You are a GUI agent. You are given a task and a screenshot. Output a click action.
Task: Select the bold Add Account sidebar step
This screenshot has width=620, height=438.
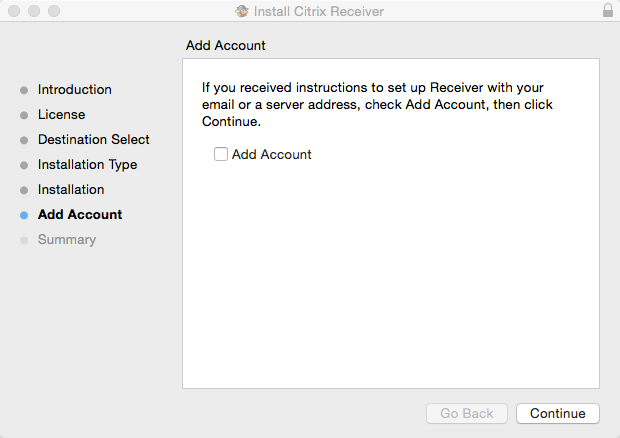tap(80, 214)
